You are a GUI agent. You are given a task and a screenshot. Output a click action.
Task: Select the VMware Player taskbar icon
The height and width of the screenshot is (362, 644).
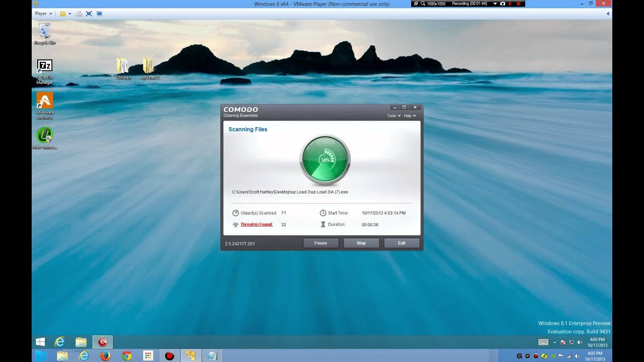point(191,356)
